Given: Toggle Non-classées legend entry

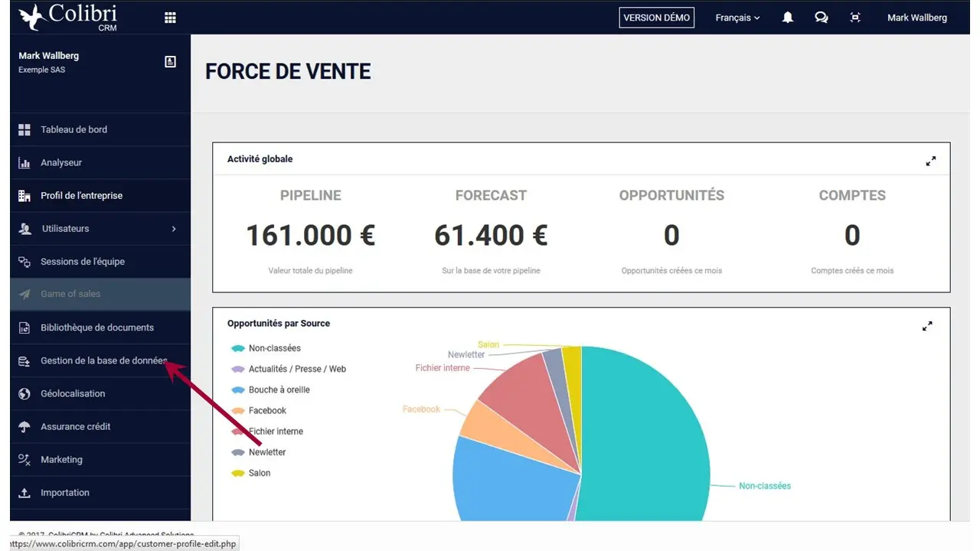Looking at the screenshot, I should (266, 348).
